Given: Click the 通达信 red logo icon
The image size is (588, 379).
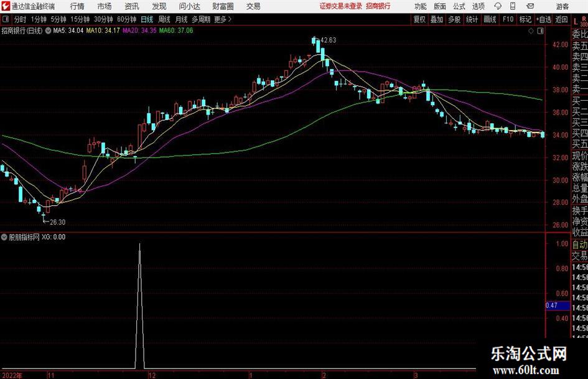Looking at the screenshot, I should coord(6,6).
